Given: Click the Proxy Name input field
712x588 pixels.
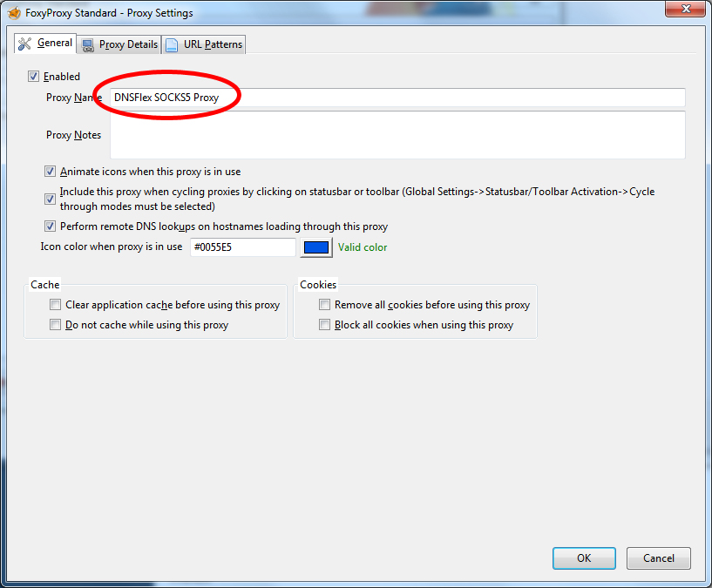Looking at the screenshot, I should pos(397,98).
